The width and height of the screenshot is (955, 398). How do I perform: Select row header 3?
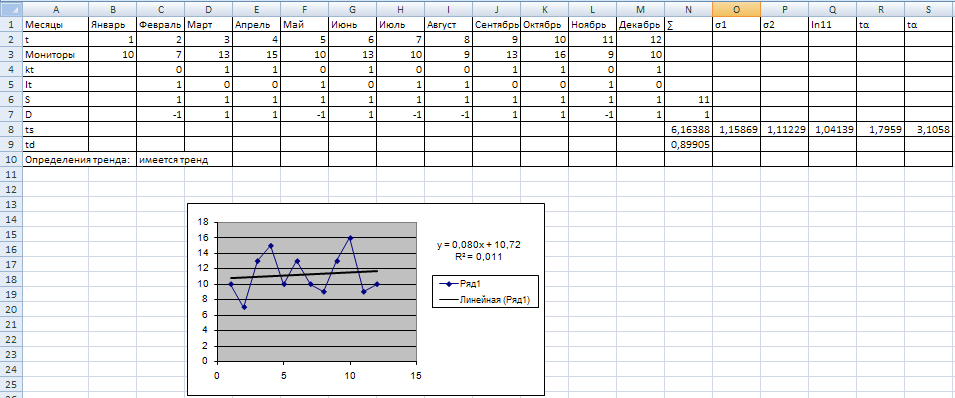point(11,54)
